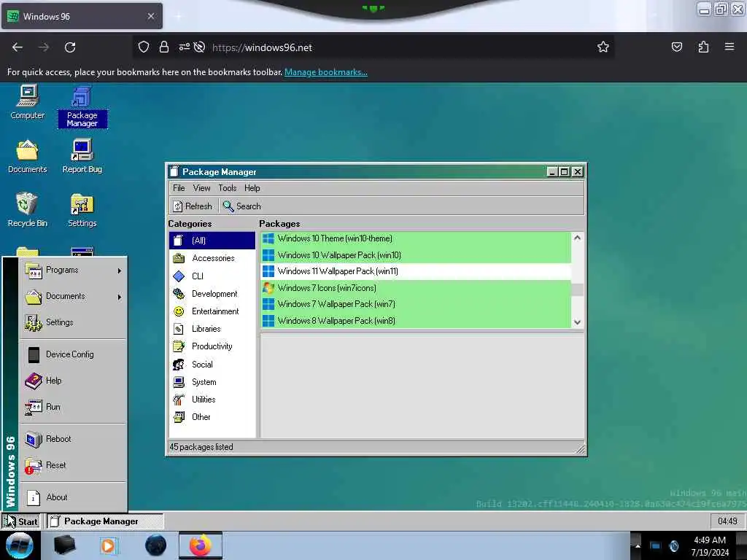747x560 pixels.
Task: Select Windows 10 Wallpaper Pack (win10) package
Action: [415, 255]
